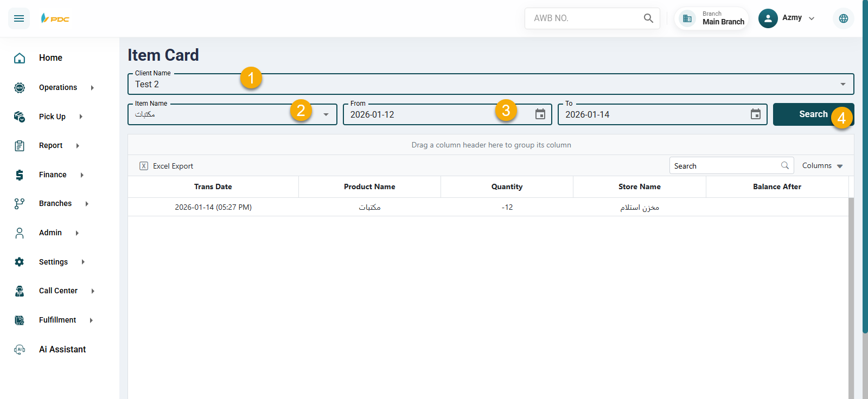Sort by Product Name column header
Viewport: 868px width, 399px height.
coord(369,186)
